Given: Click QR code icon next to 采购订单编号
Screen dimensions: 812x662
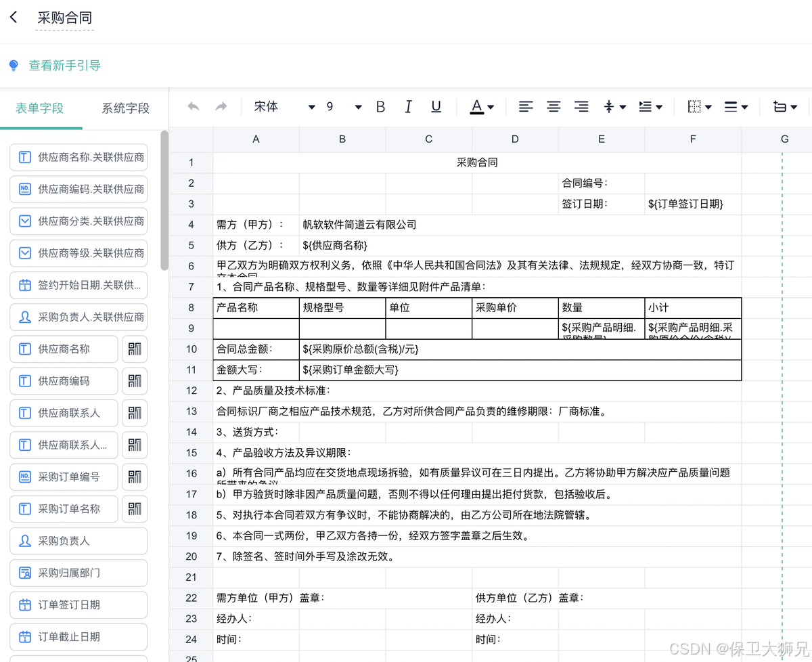Looking at the screenshot, I should [x=135, y=477].
